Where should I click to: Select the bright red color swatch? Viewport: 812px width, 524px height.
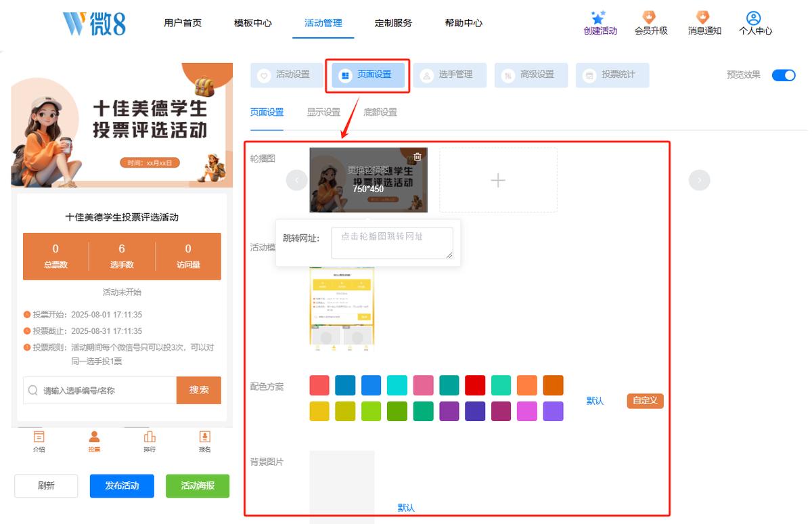pos(475,385)
